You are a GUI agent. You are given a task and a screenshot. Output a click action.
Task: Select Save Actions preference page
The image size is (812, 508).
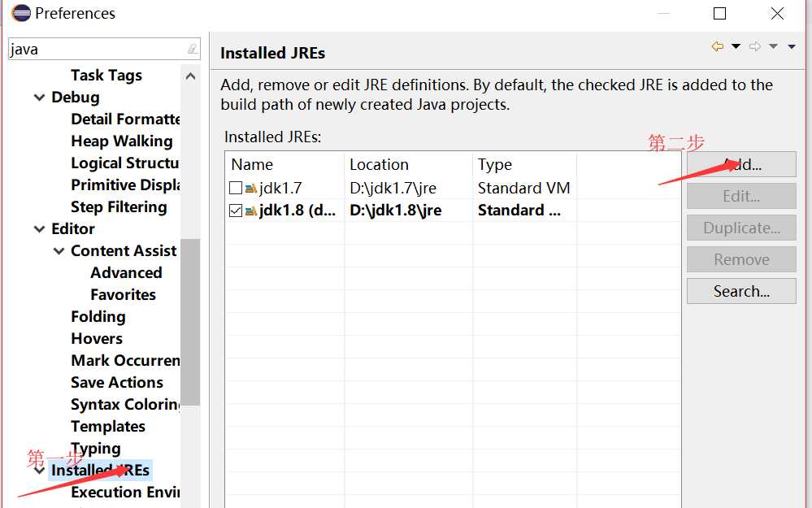pyautogui.click(x=117, y=382)
